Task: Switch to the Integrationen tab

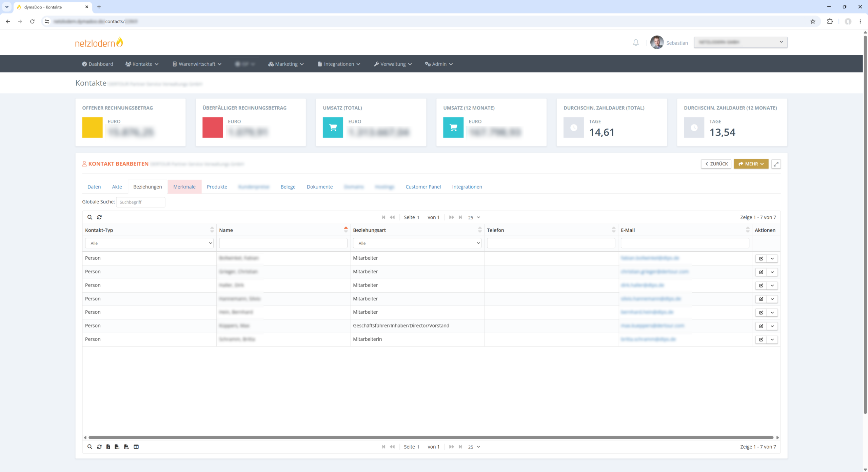Action: pyautogui.click(x=467, y=187)
